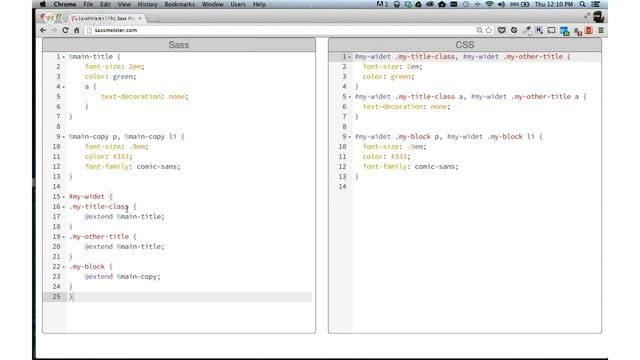Open the browser home page icon
640x360 pixels.
(76, 30)
